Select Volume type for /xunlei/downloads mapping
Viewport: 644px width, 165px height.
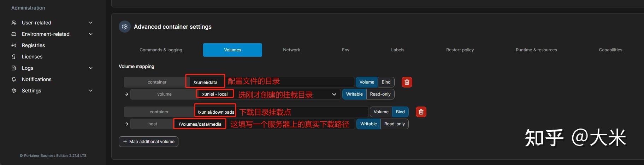click(381, 112)
